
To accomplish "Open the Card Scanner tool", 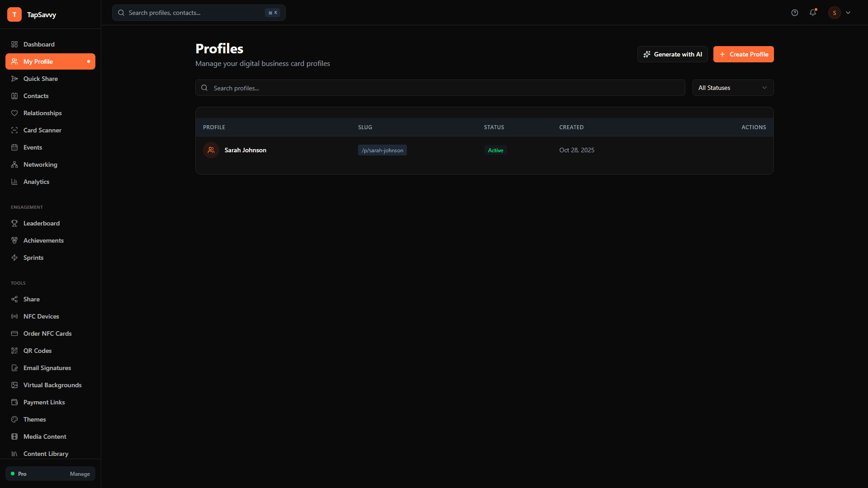I will tap(42, 130).
